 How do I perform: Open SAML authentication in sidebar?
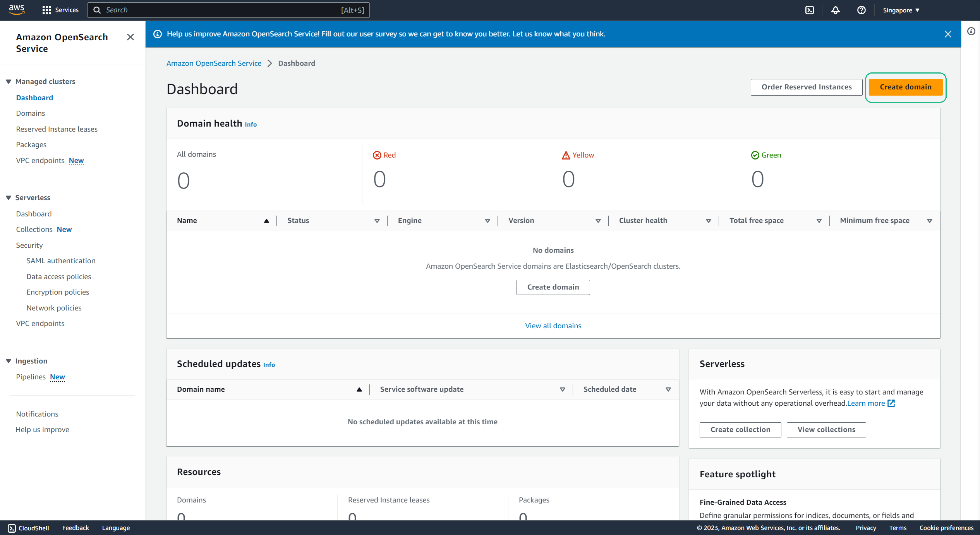61,261
